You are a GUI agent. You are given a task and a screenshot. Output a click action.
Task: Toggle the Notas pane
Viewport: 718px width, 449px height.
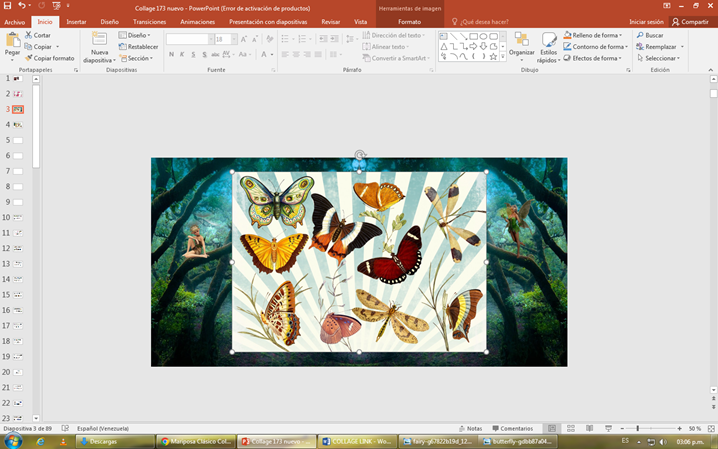click(470, 428)
